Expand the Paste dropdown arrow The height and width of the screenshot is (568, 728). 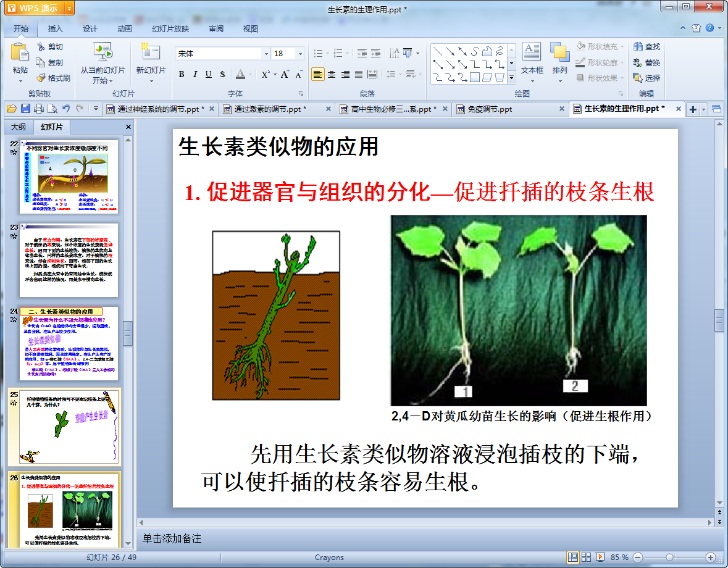[20, 81]
